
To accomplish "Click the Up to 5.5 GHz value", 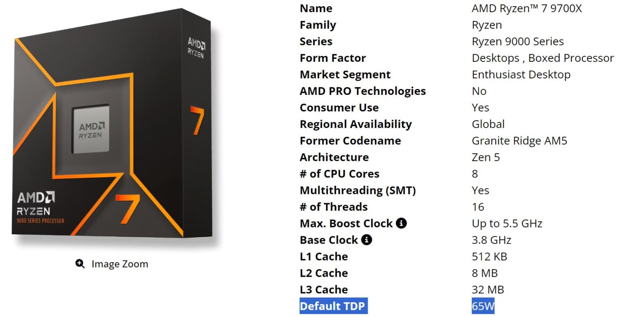I will click(507, 223).
